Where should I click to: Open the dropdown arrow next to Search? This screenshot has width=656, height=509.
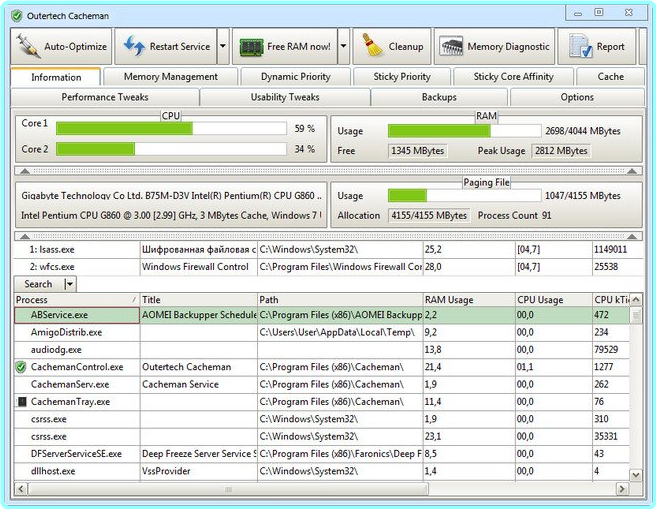pyautogui.click(x=69, y=284)
